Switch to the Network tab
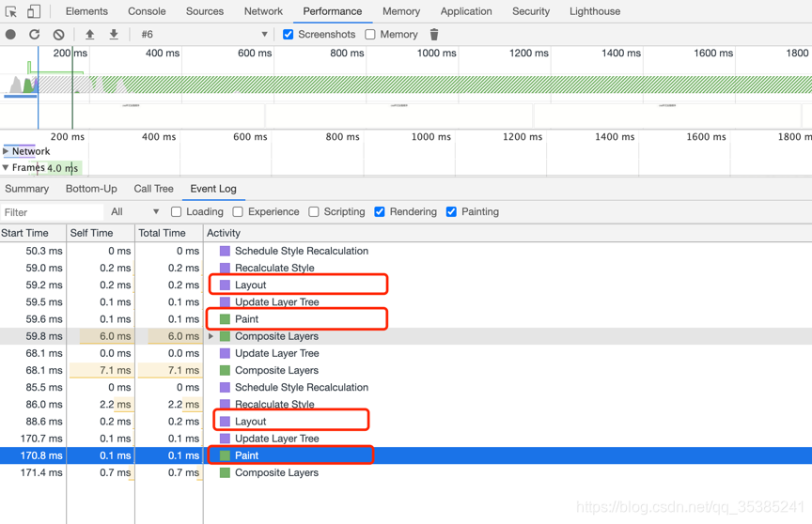Screen dimensions: 812x524 tap(263, 11)
